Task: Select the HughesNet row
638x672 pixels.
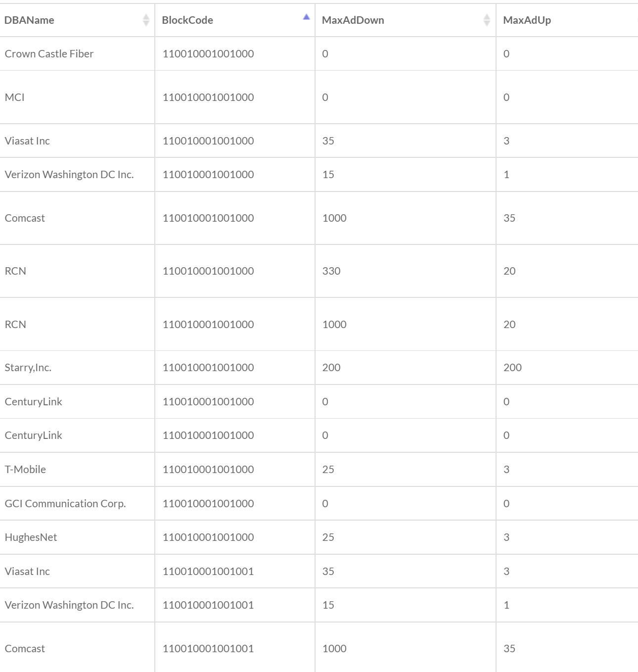Action: click(x=31, y=537)
